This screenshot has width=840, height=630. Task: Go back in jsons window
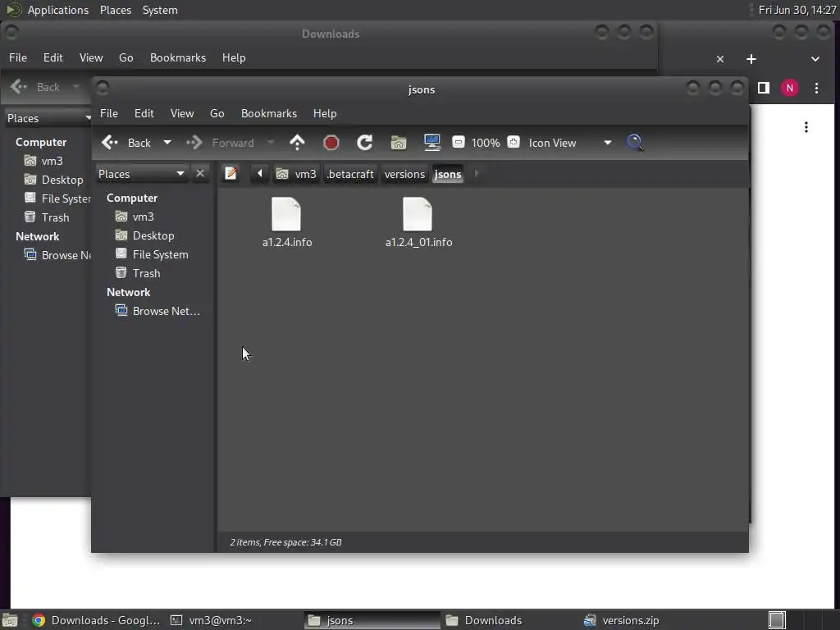point(126,143)
